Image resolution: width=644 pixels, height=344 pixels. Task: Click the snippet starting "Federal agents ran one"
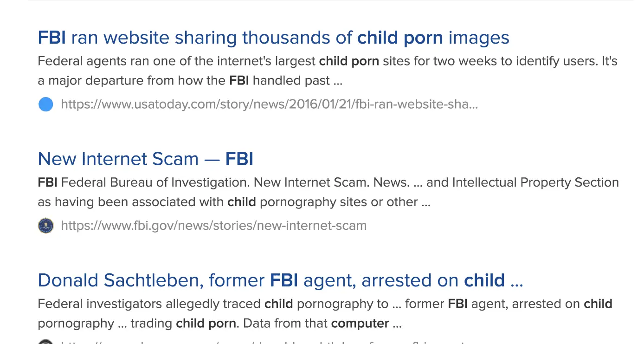pyautogui.click(x=327, y=61)
